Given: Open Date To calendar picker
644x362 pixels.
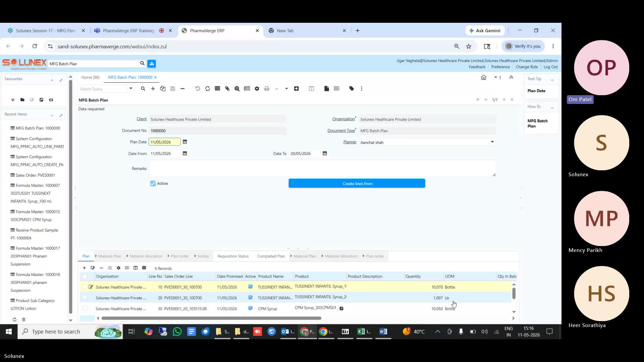Looking at the screenshot, I should (325, 154).
